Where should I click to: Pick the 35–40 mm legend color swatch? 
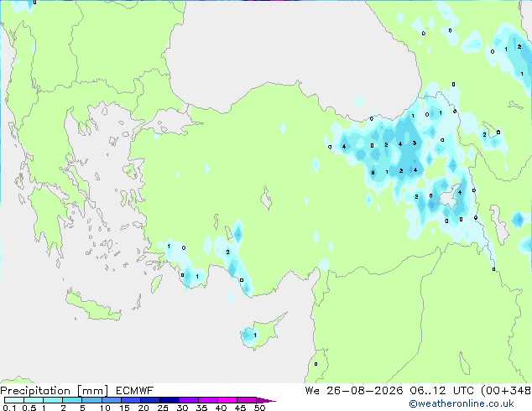(x=207, y=400)
